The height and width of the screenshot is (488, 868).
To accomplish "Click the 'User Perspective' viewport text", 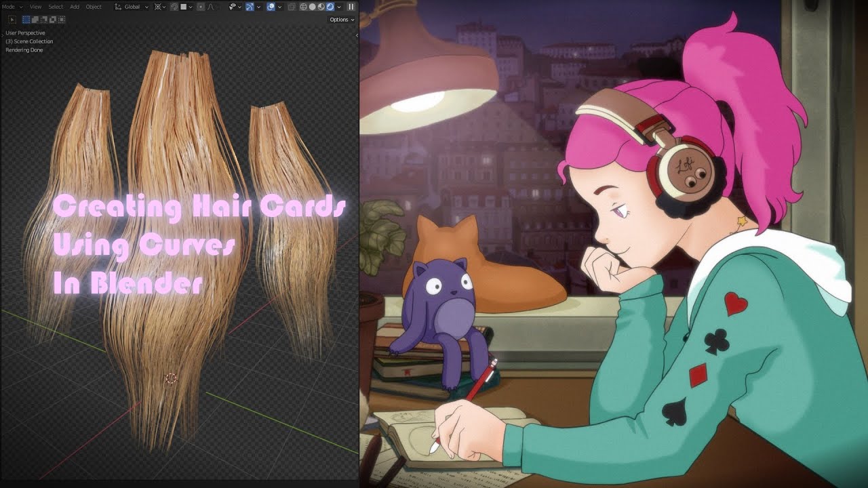I will (25, 33).
